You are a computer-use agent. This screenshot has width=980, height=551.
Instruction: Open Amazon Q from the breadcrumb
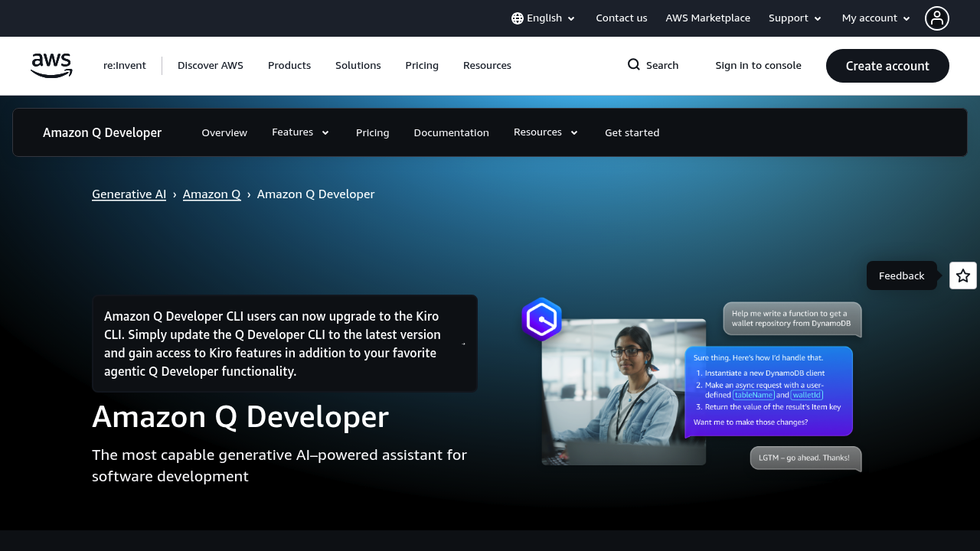pyautogui.click(x=211, y=194)
